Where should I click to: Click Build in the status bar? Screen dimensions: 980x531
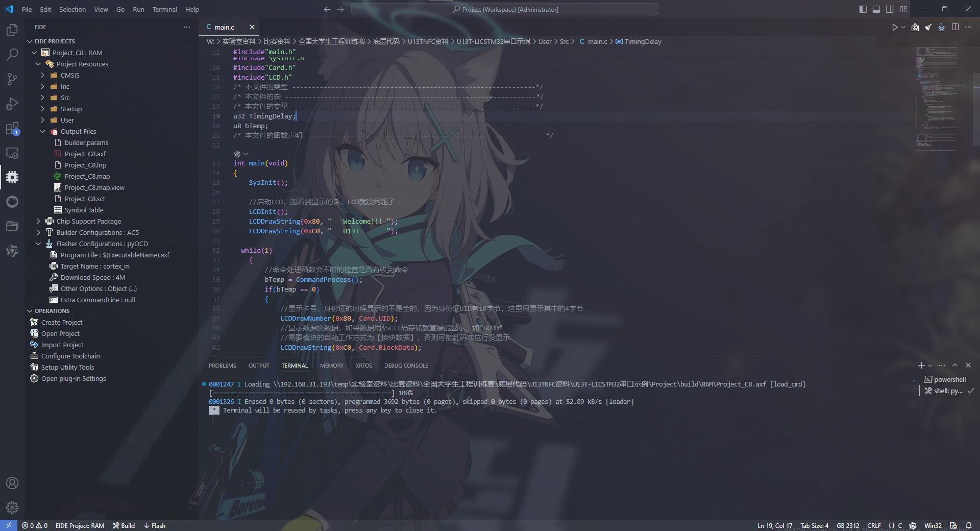click(124, 525)
